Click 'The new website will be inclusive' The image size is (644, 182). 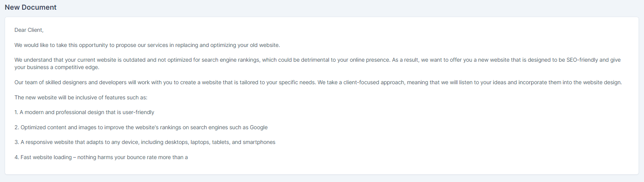(58, 97)
